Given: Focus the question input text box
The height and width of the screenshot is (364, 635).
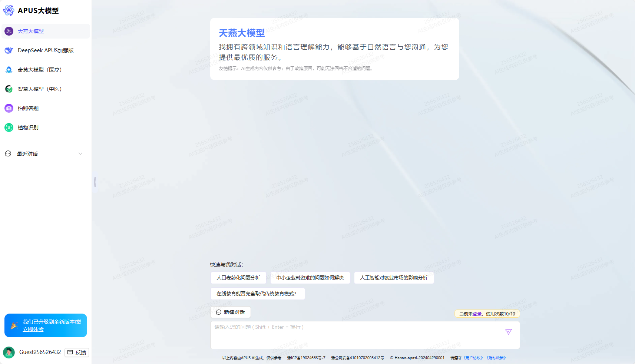Looking at the screenshot, I should (356, 335).
